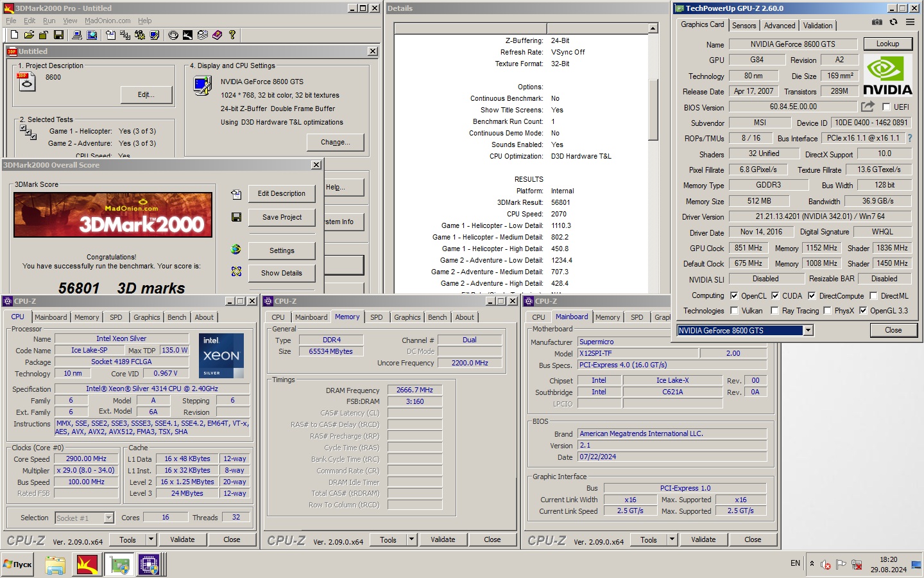The height and width of the screenshot is (578, 924).
Task: Click the computer system info icon in 3DMark toolbar
Action: [77, 35]
